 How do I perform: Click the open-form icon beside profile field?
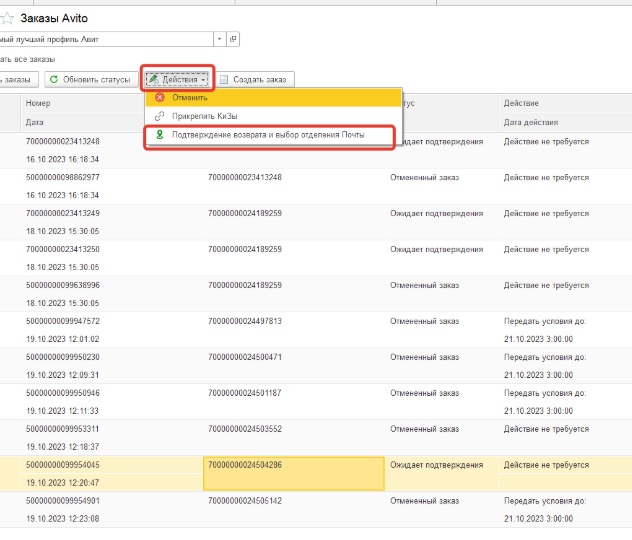(x=233, y=39)
